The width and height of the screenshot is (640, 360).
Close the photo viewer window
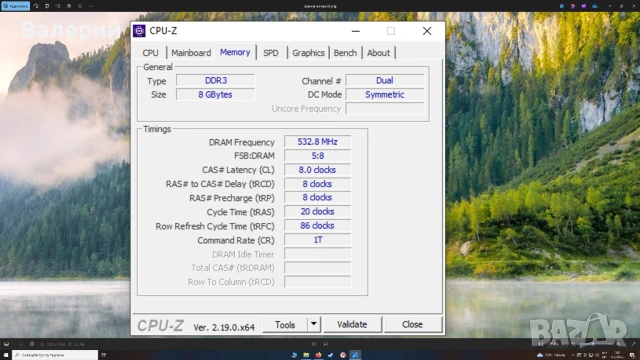633,6
